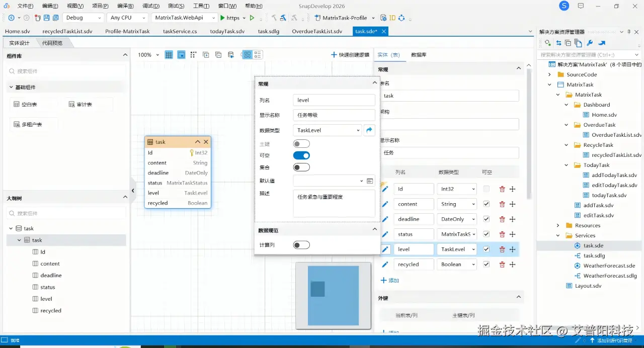This screenshot has height=348, width=644.
Task: Open the TaskLevel data type dropdown in popup
Action: pyautogui.click(x=327, y=130)
